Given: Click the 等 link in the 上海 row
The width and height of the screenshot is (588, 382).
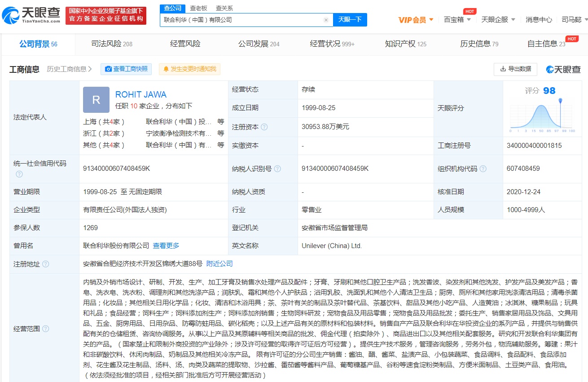Looking at the screenshot, I should point(221,121).
